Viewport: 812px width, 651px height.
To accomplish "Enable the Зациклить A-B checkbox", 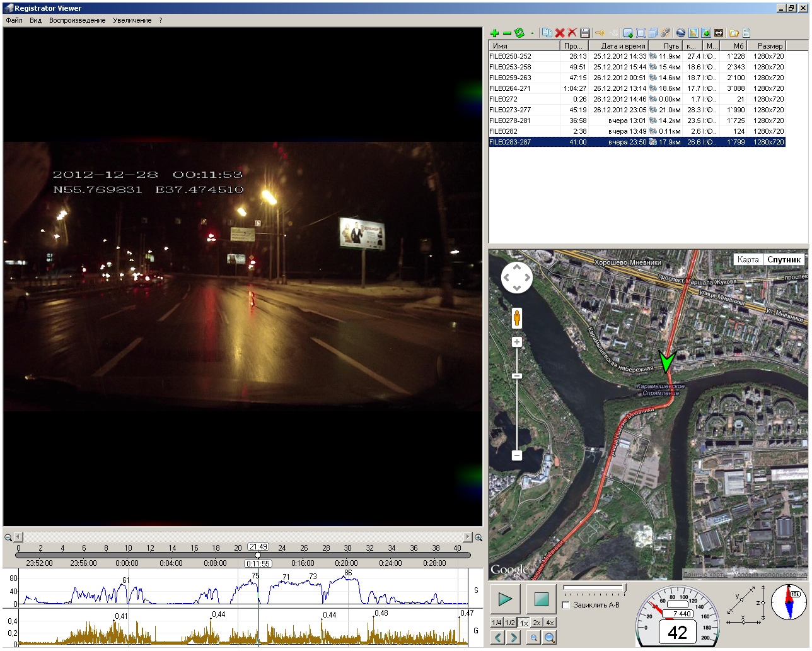I will (566, 605).
